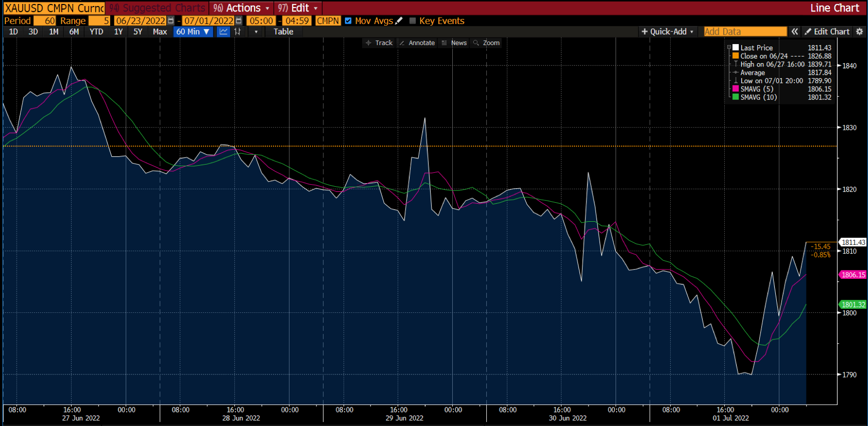
Task: Expand the 60 Min interval dropdown
Action: 193,32
